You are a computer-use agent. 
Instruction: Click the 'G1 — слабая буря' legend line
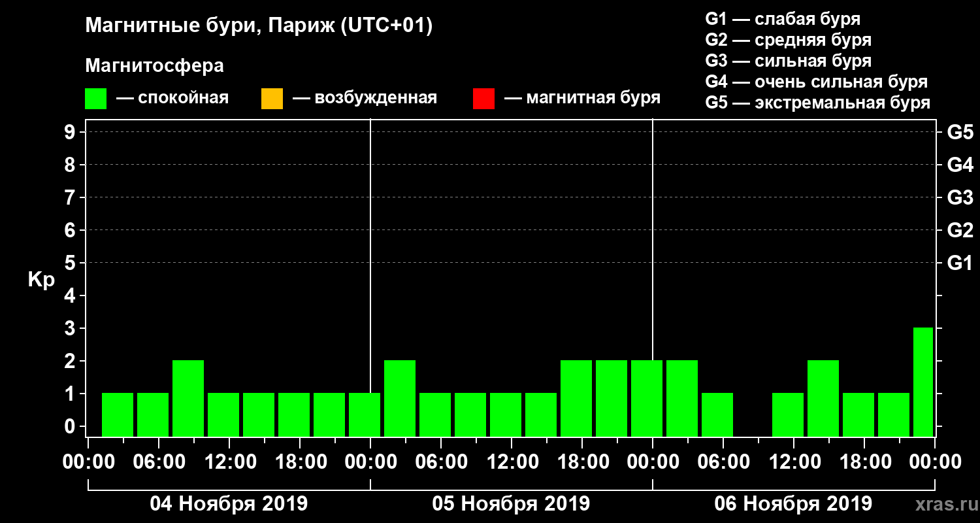[783, 19]
